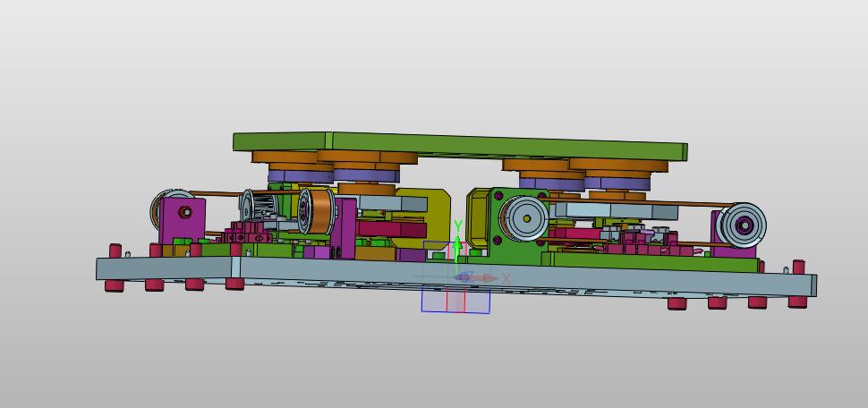Select the gray base plate

point(455,276)
